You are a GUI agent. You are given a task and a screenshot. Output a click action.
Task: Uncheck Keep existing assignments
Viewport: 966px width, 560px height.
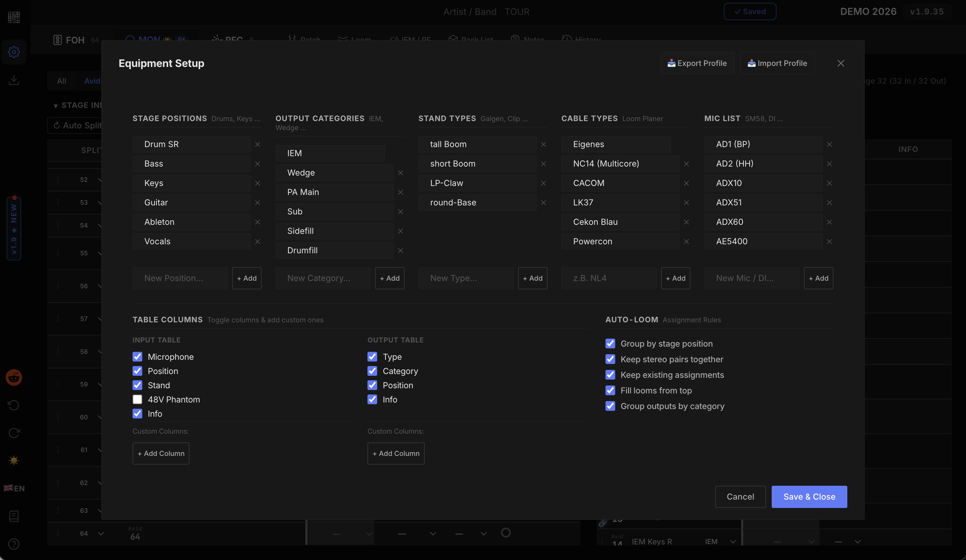click(610, 375)
